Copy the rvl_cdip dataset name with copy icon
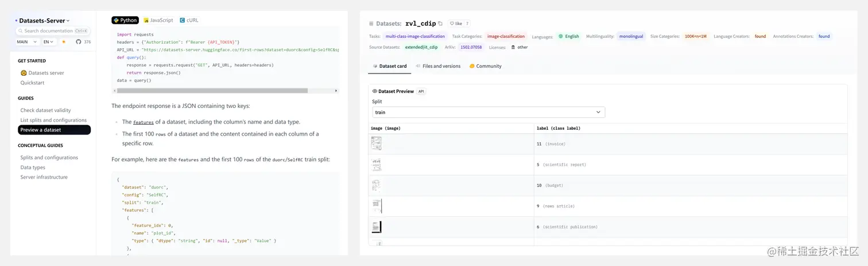868x266 pixels. coord(440,24)
